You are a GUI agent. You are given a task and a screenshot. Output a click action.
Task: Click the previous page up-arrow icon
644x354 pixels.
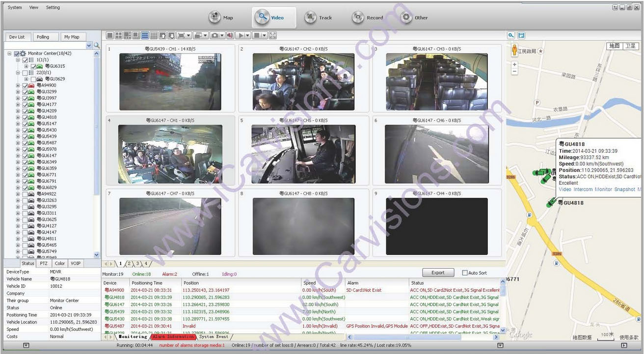coord(163,35)
